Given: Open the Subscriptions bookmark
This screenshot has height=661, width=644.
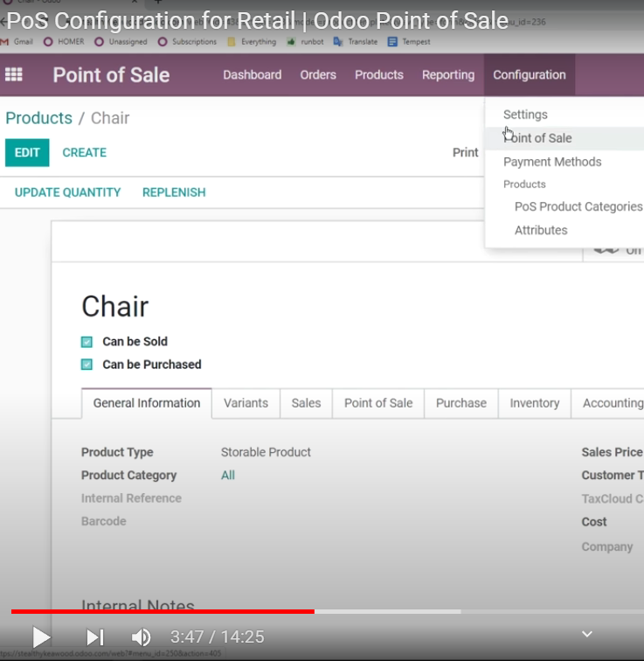Looking at the screenshot, I should pyautogui.click(x=187, y=42).
